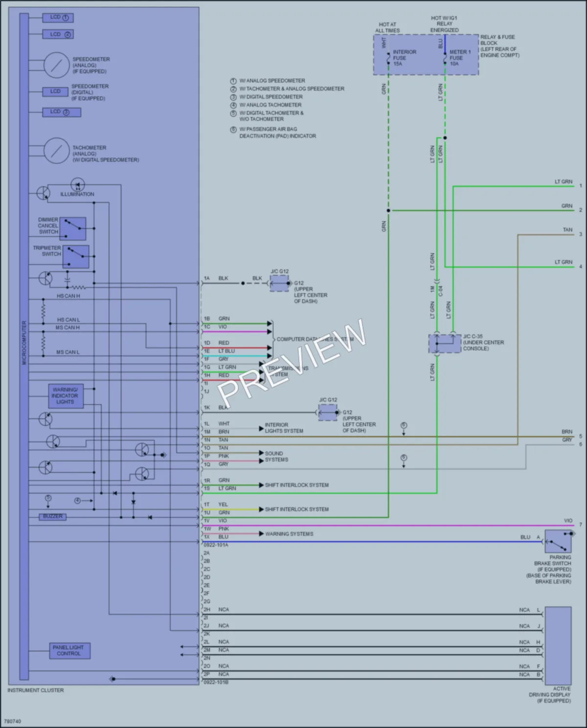Click the Dimmer Cancel Switch box
Viewport: 587px width, 728px height.
point(73,229)
